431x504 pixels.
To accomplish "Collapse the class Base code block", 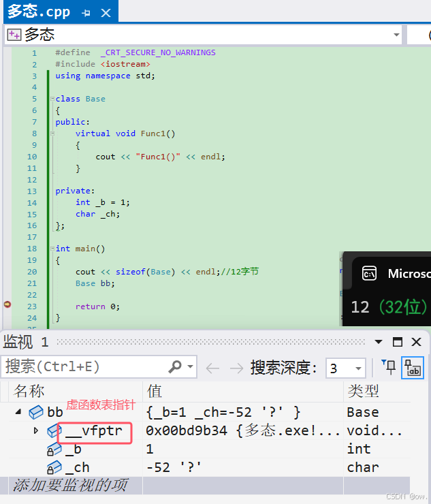I will click(52, 99).
